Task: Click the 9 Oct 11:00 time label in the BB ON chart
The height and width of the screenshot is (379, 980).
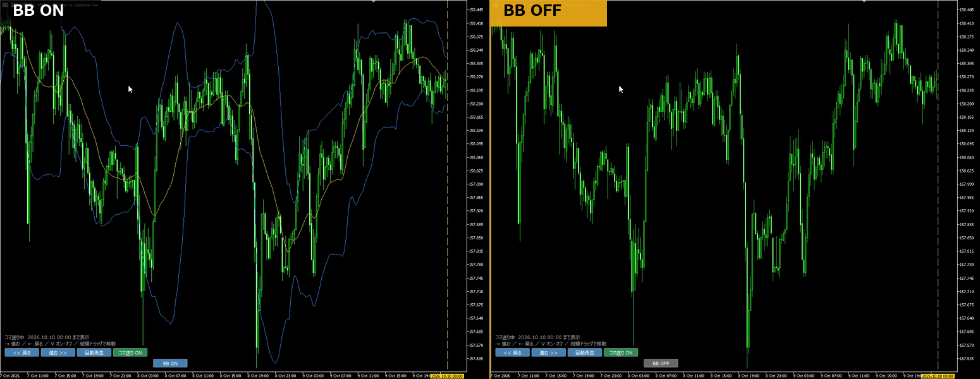Action: click(369, 376)
